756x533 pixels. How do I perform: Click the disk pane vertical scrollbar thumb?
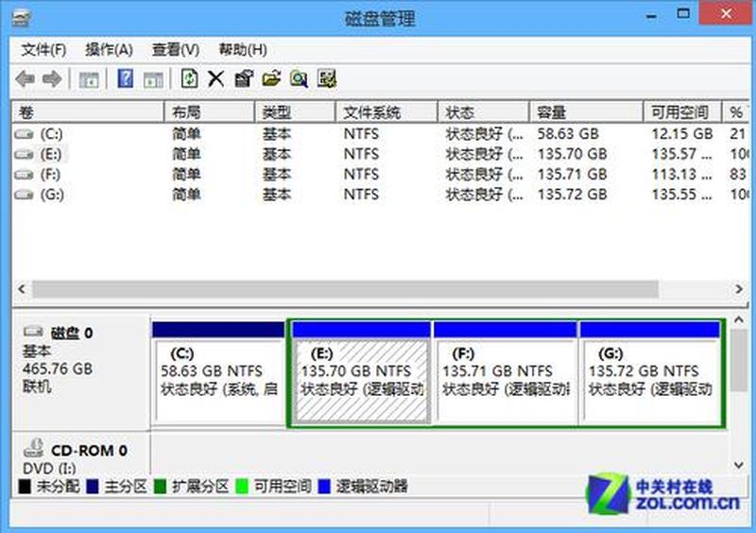pos(739,360)
